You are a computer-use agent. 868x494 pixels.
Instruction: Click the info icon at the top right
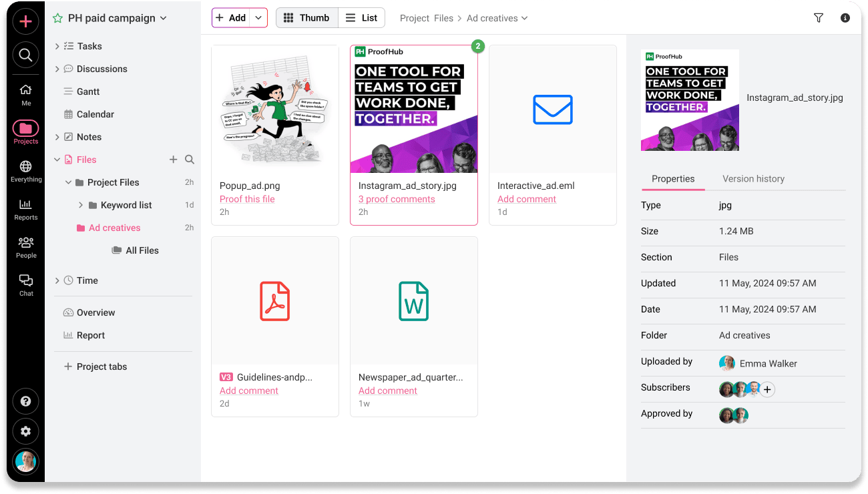pyautogui.click(x=845, y=18)
